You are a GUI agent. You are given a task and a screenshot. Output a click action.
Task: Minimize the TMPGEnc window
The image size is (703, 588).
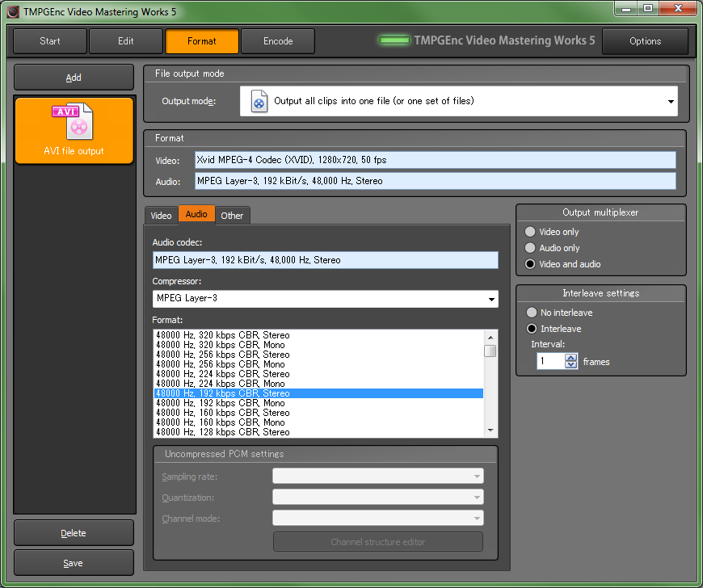pyautogui.click(x=627, y=9)
